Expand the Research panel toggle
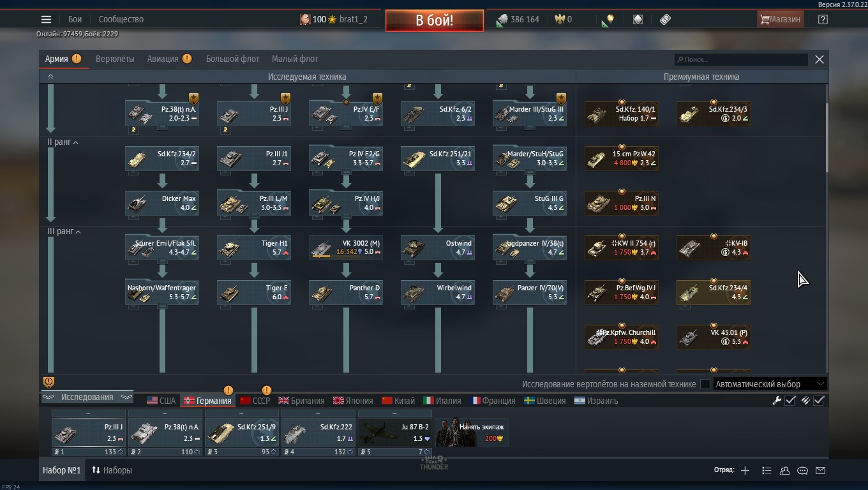 point(87,397)
